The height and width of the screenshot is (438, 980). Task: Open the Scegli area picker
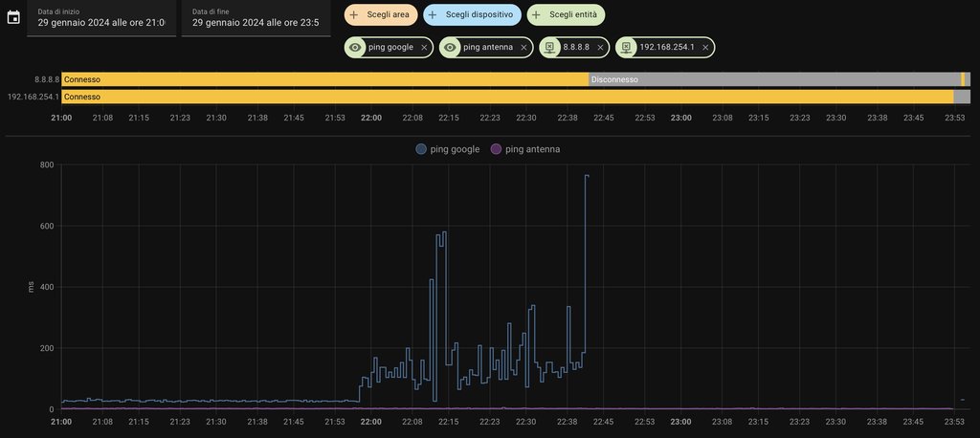click(x=381, y=14)
